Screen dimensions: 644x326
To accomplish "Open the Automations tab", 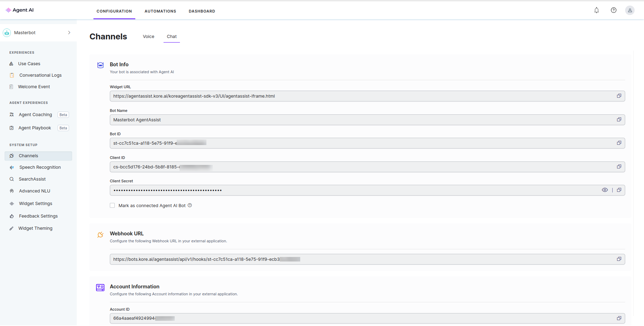I will click(x=160, y=11).
